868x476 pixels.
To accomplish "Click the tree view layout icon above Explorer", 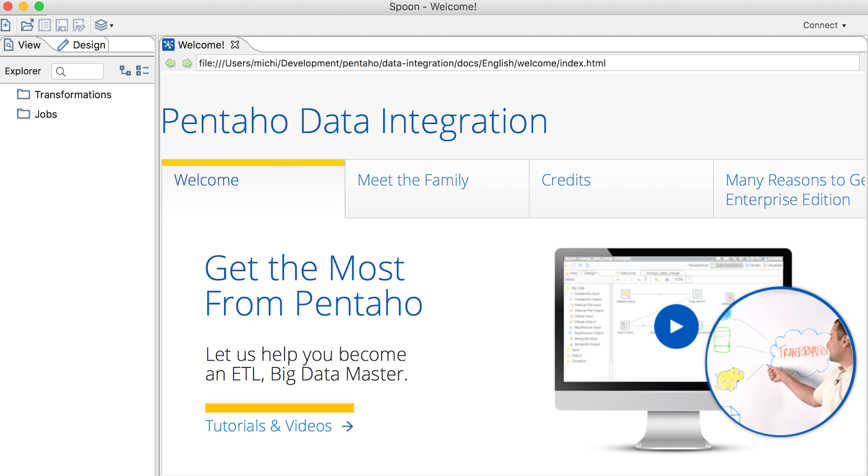I will click(x=125, y=70).
